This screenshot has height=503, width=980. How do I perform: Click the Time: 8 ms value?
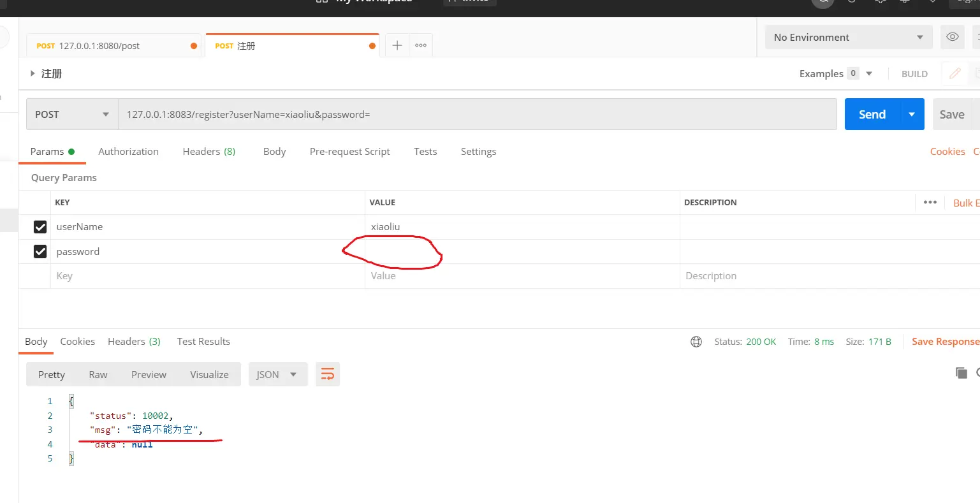(824, 342)
